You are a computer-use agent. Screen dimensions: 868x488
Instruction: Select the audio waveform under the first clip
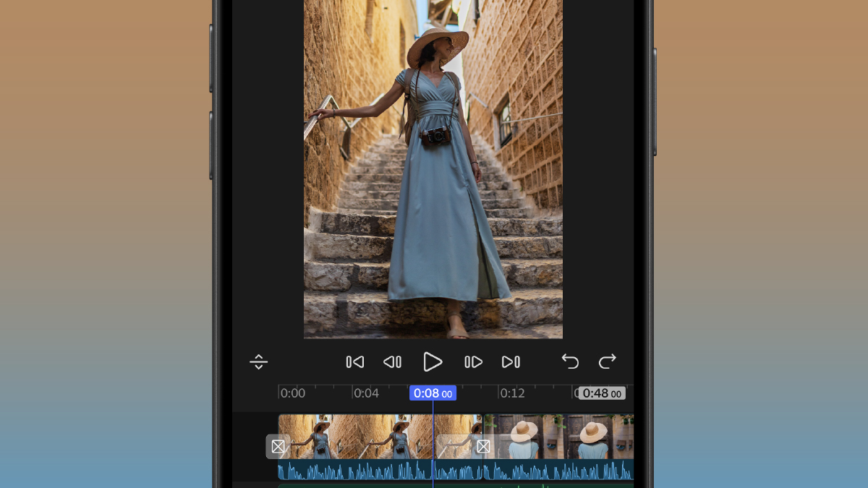tap(362, 471)
